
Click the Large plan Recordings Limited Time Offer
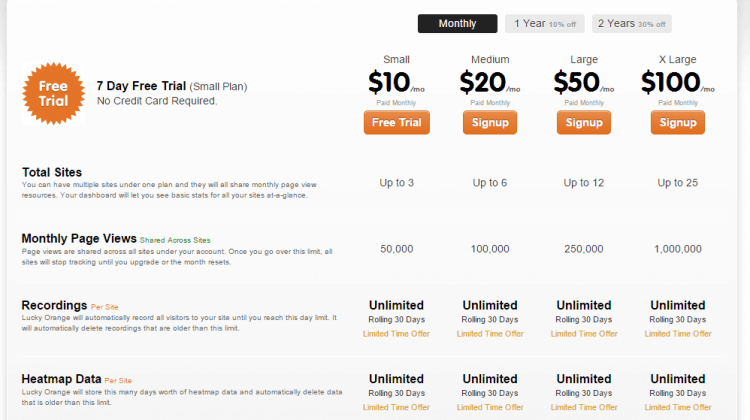(x=584, y=334)
